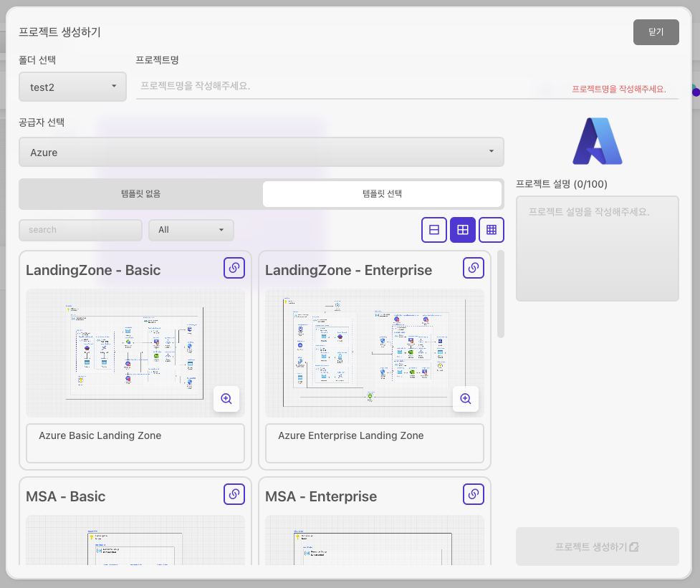This screenshot has height=588, width=700.
Task: Open the folder selection dropdown showing test2
Action: tap(72, 87)
